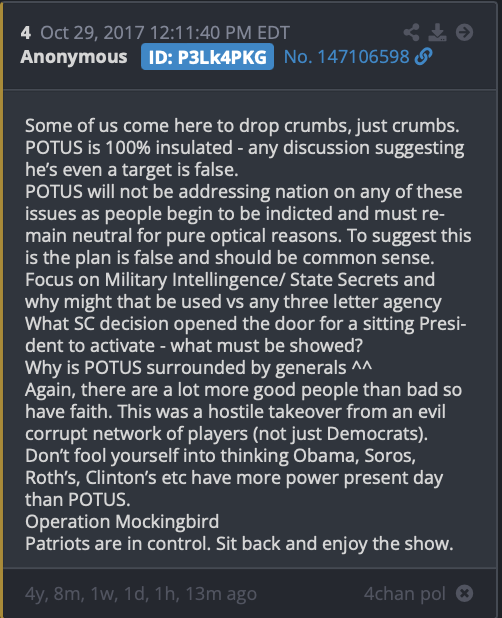
Task: Download the post using the download icon
Action: pyautogui.click(x=437, y=32)
